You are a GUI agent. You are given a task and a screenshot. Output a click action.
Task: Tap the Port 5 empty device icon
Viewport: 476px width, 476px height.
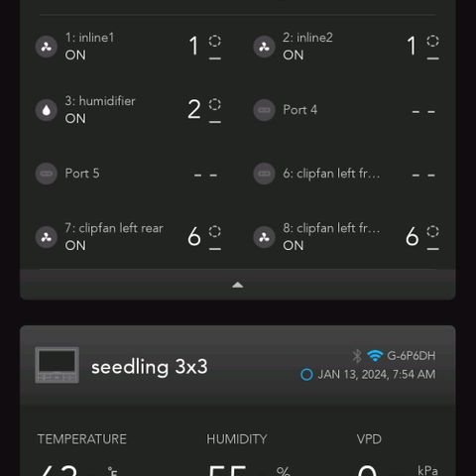pyautogui.click(x=47, y=174)
